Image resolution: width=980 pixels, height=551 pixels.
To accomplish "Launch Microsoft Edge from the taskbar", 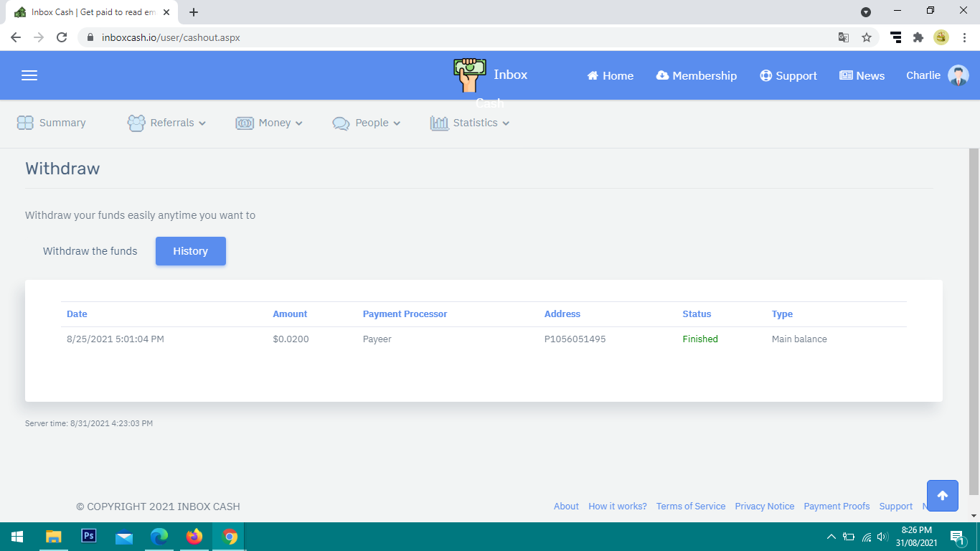I will tap(159, 537).
